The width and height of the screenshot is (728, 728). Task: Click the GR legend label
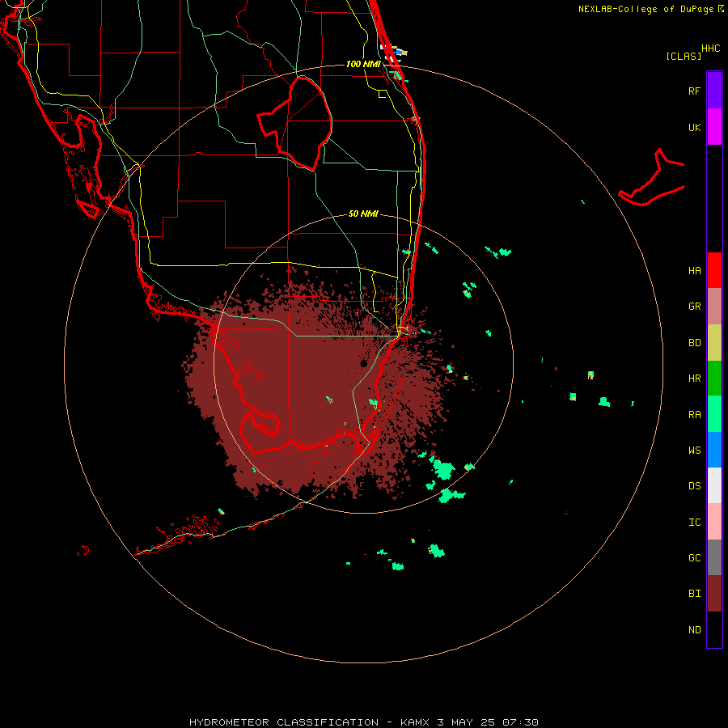click(x=694, y=307)
